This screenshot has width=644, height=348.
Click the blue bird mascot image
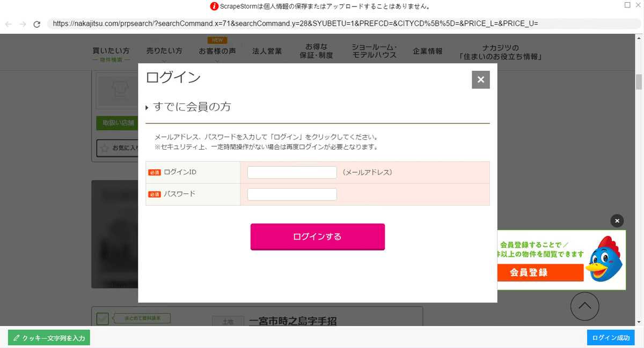604,259
